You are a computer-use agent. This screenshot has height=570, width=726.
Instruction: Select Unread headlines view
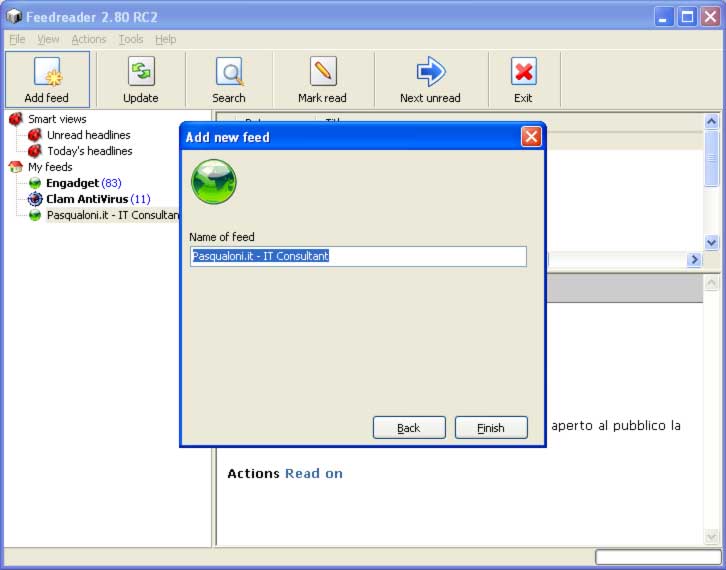[x=88, y=135]
